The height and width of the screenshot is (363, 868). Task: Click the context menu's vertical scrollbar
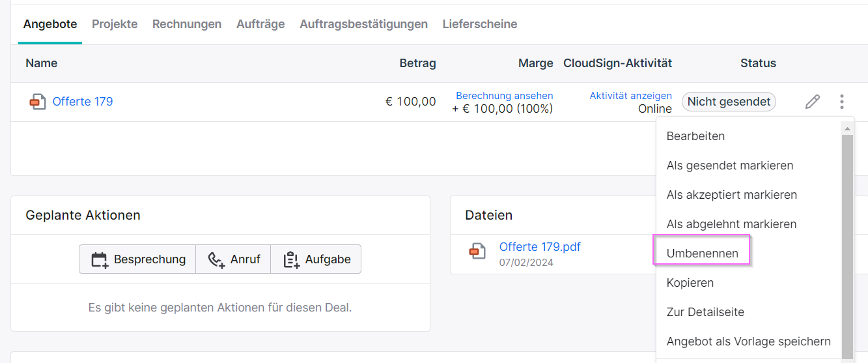[847, 241]
